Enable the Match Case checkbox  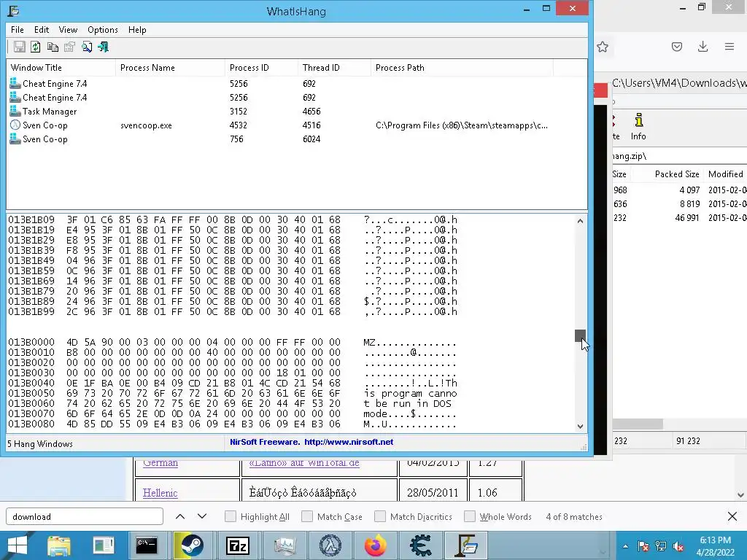point(307,516)
